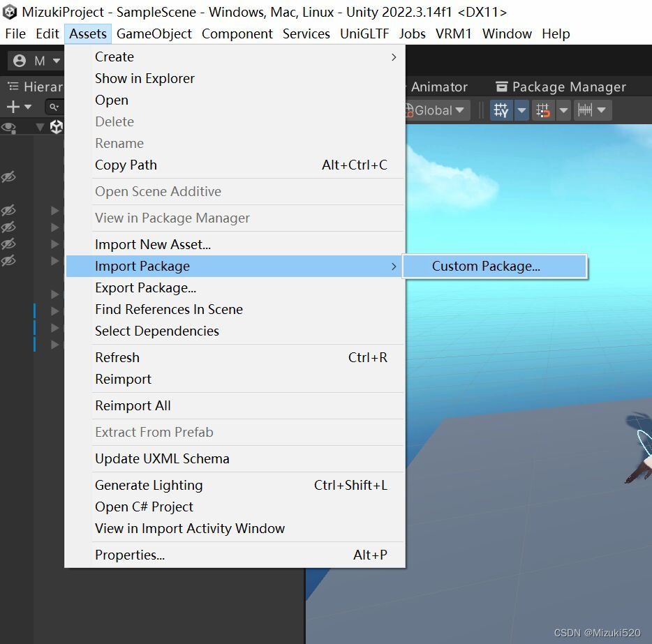Screen dimensions: 652x644
Task: Open the account profile icon
Action: tap(19, 61)
